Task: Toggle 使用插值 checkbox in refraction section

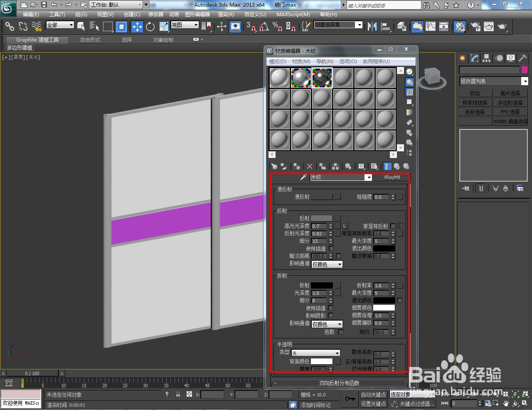Action: (330, 308)
